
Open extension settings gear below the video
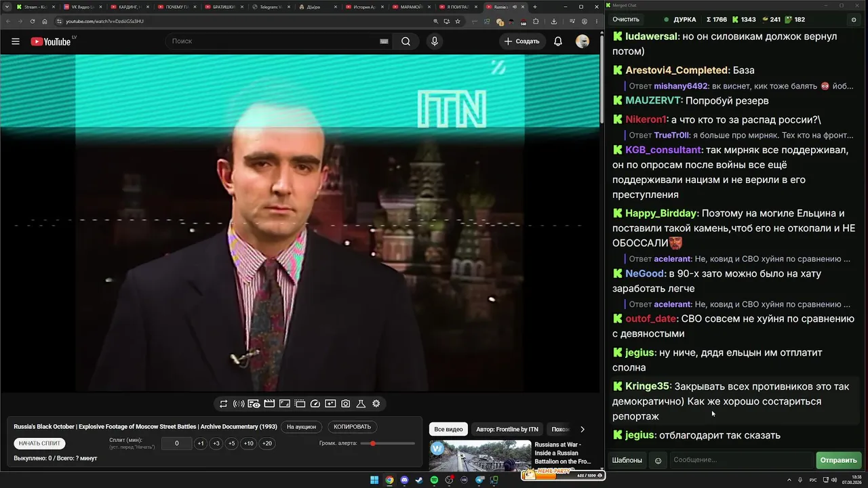[376, 404]
